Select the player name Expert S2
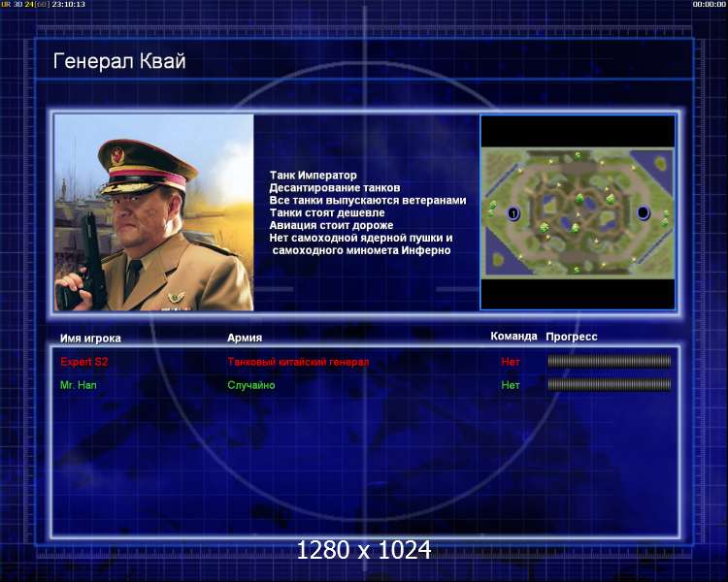The image size is (728, 582). point(84,362)
